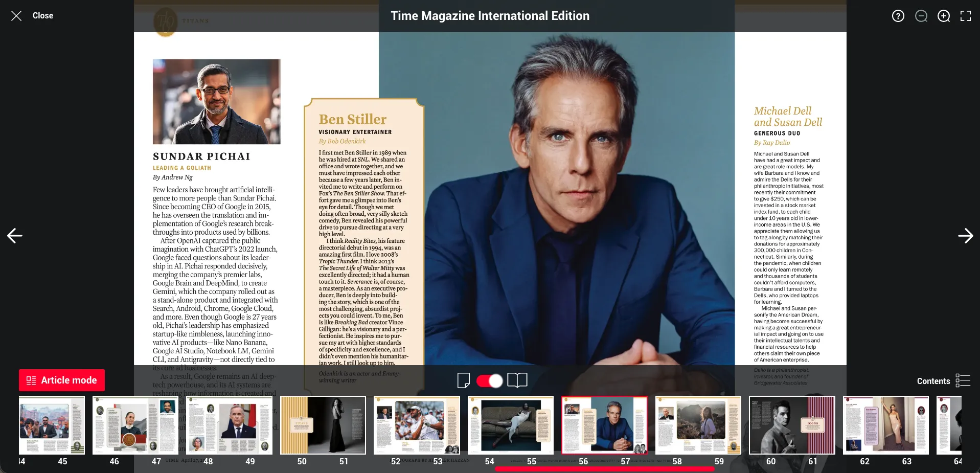Open thumbnail for pages 52-53
Viewport: 980px width, 473px height.
(417, 425)
